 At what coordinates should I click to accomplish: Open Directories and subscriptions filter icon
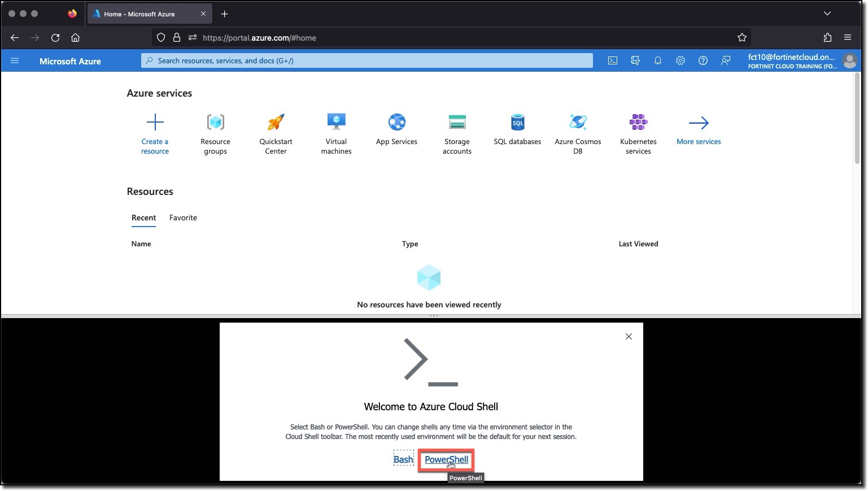click(635, 60)
